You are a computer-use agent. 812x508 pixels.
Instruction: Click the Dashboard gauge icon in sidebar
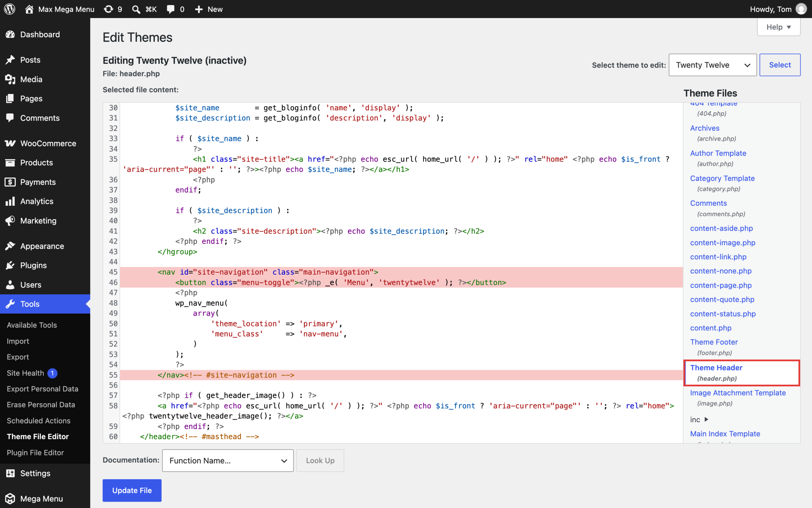point(10,34)
